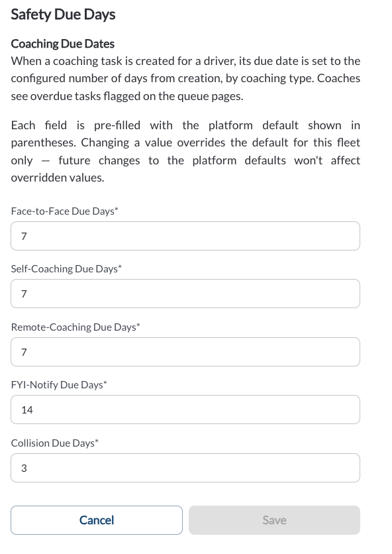The height and width of the screenshot is (554, 392).
Task: Click the 'Face-to-Face Due Days' label
Action: click(x=63, y=211)
